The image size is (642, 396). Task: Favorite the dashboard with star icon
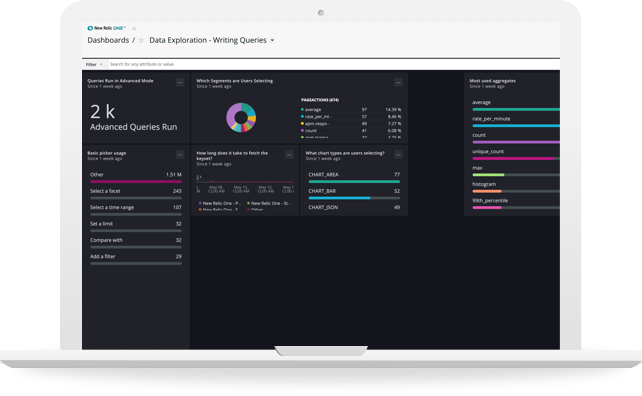[x=141, y=40]
